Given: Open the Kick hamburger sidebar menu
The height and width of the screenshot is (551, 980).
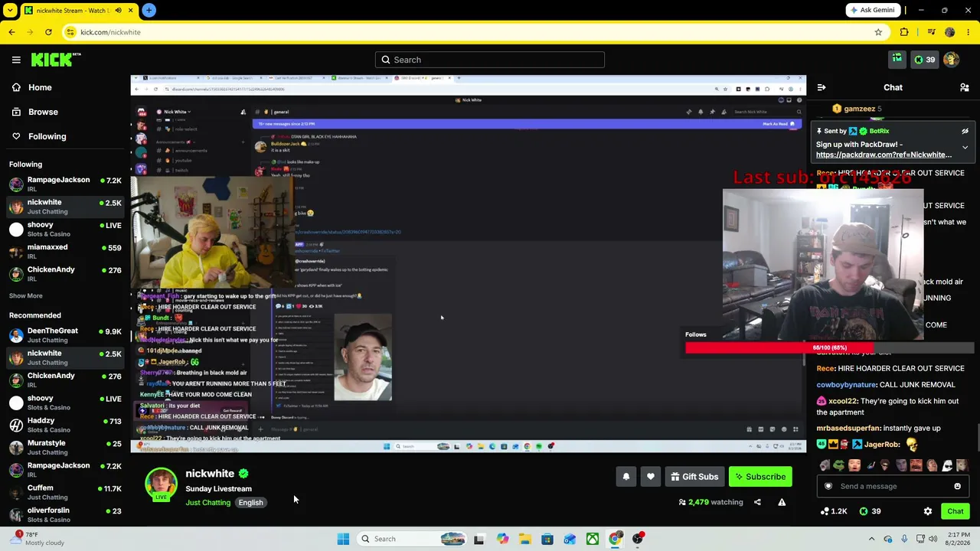Looking at the screenshot, I should coord(16,60).
